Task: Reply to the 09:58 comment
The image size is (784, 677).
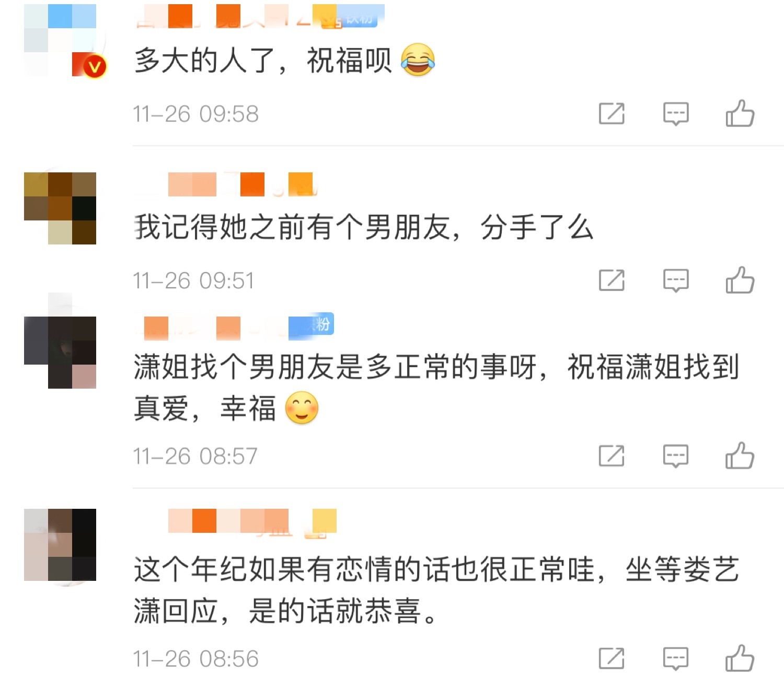Action: point(676,114)
